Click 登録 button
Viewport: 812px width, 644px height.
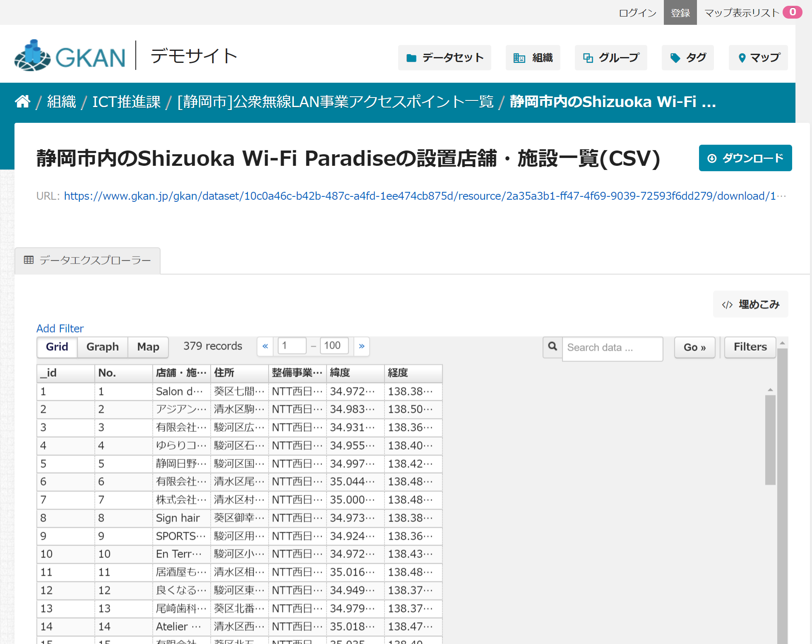[x=680, y=12]
